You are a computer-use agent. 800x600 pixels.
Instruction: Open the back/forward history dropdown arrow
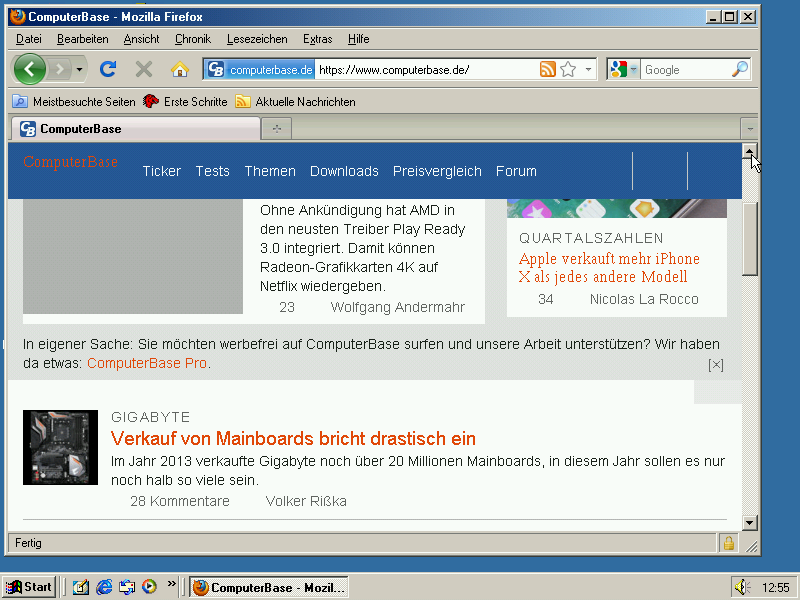[x=80, y=69]
